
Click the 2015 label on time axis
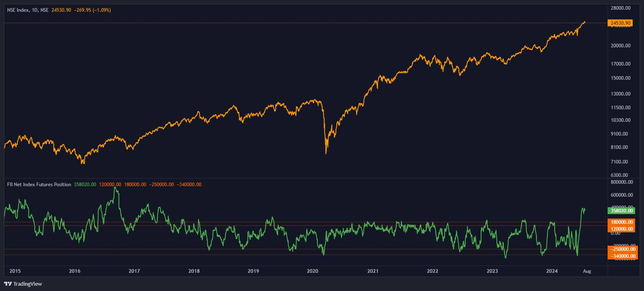click(15, 271)
